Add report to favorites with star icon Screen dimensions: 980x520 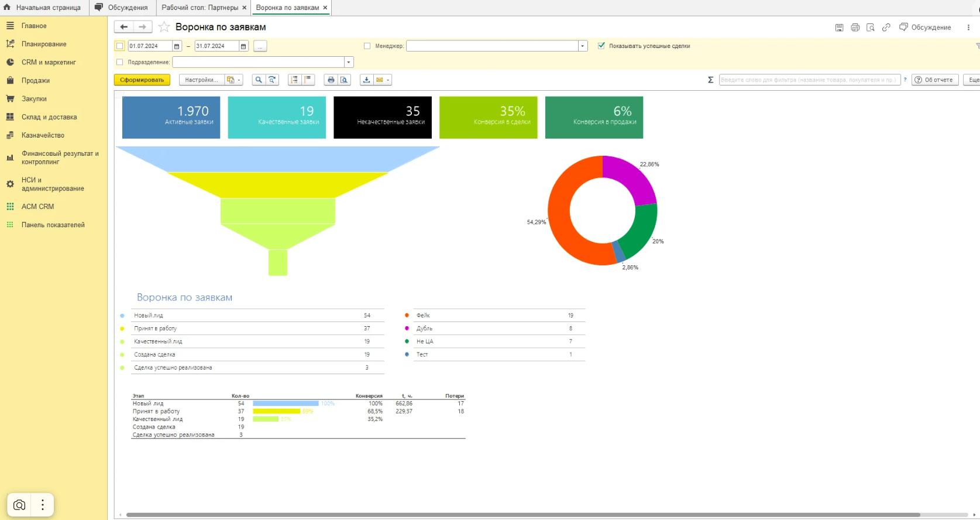164,27
